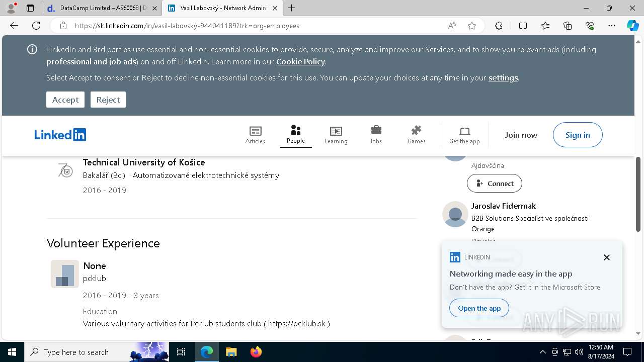
Task: Refresh the page
Action: (36, 26)
